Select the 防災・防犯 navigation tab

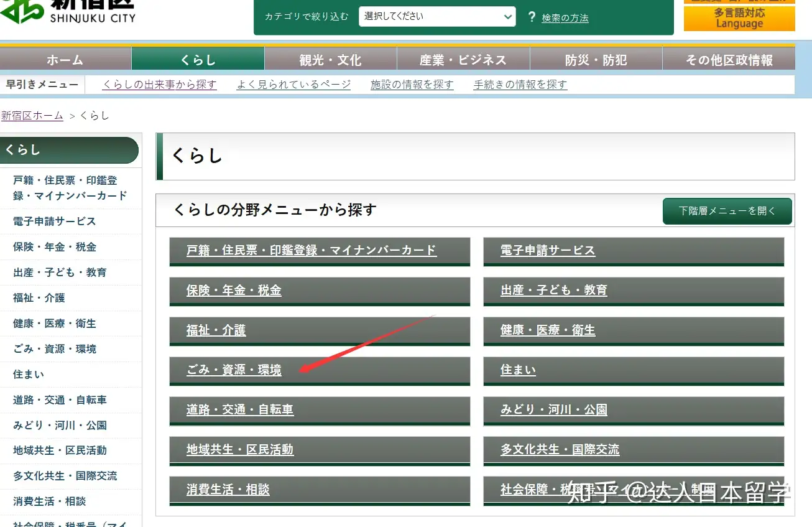[x=596, y=60]
